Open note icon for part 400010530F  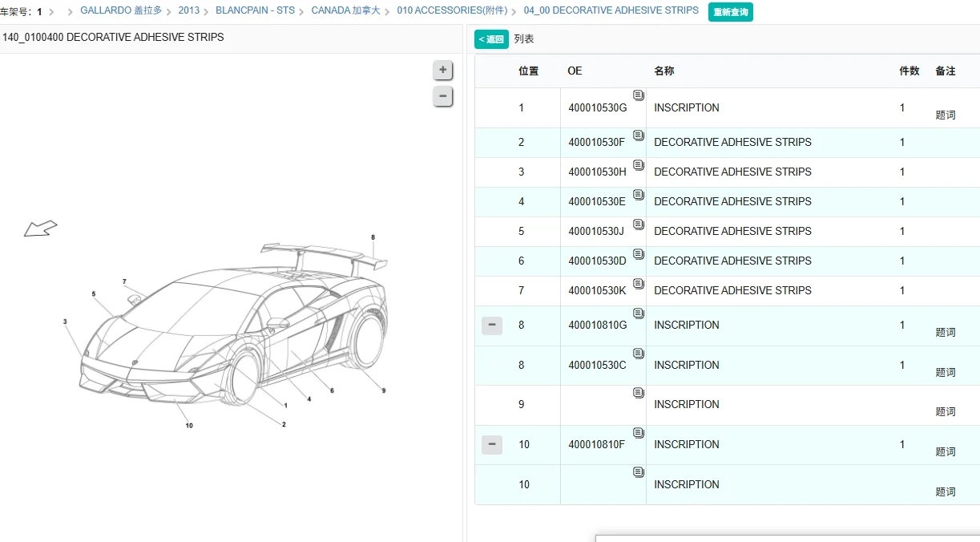point(639,135)
